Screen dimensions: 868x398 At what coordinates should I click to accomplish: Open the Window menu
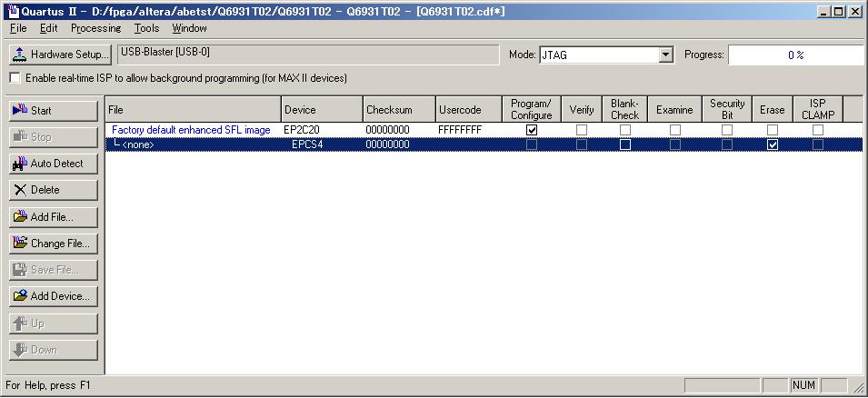tap(189, 28)
